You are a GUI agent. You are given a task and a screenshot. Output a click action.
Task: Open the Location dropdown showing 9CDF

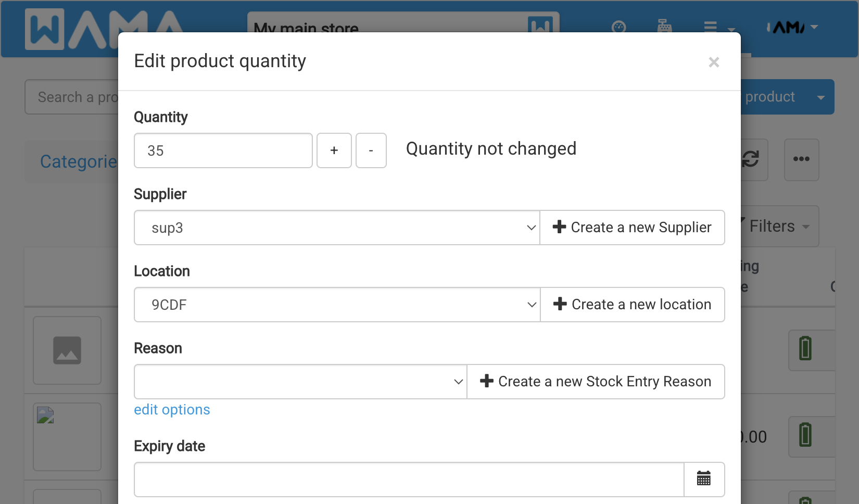tap(337, 305)
